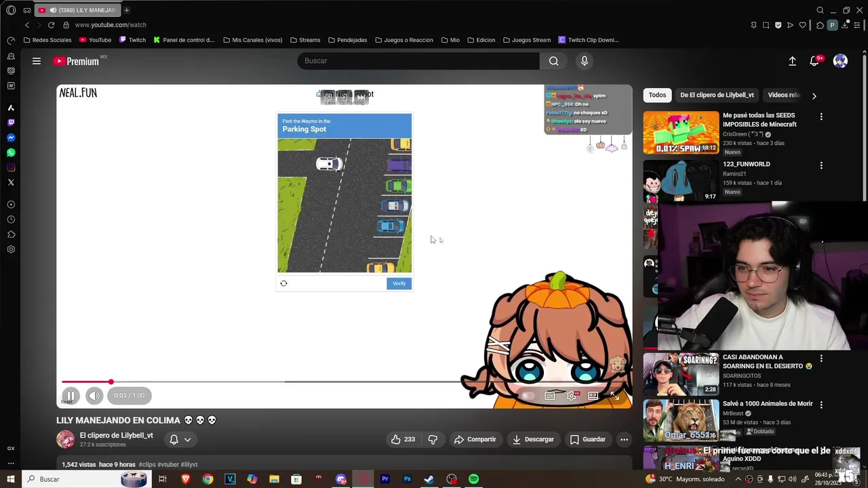868x488 pixels.
Task: Start voice search with the microphone icon
Action: 585,61
